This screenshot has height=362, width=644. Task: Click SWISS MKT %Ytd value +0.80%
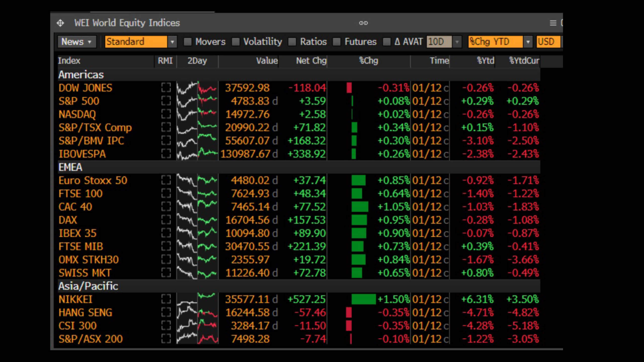point(477,273)
